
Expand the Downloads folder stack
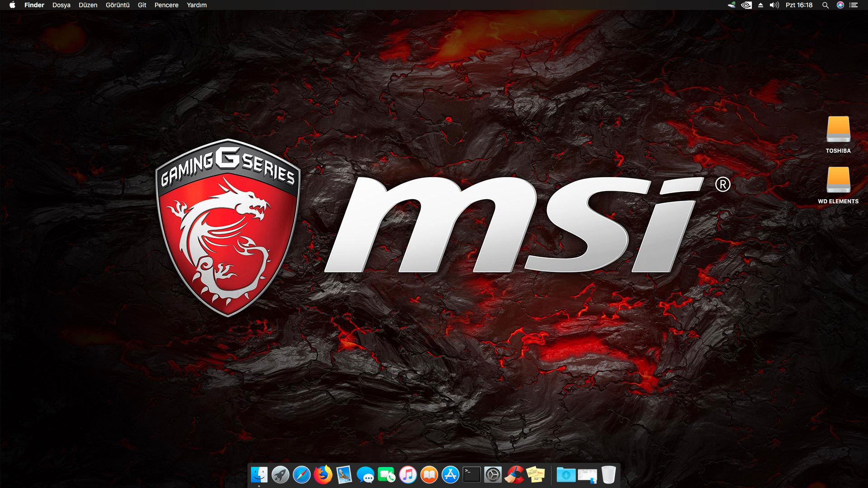[566, 475]
